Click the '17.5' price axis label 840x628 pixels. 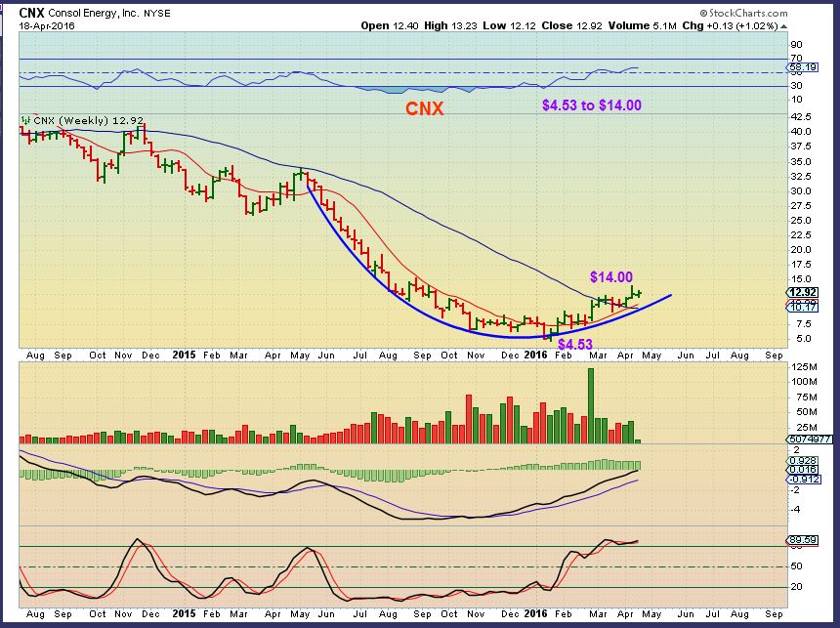coord(800,264)
